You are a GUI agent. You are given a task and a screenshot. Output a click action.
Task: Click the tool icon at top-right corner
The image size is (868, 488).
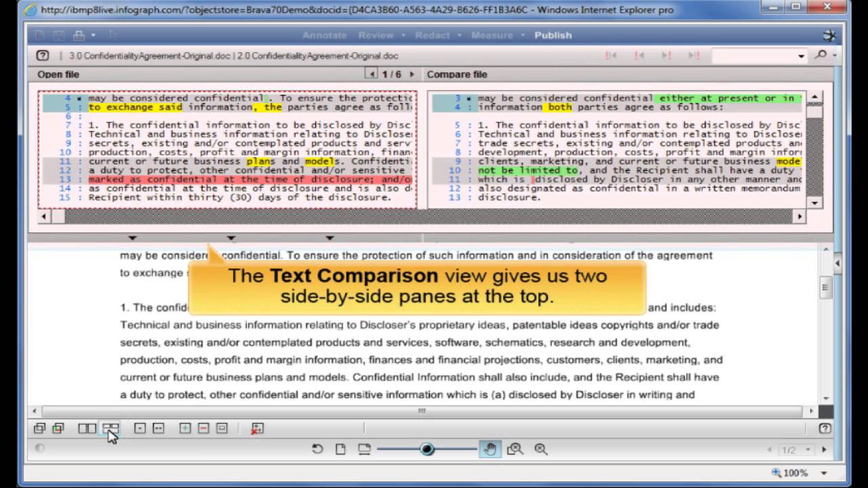pos(829,35)
